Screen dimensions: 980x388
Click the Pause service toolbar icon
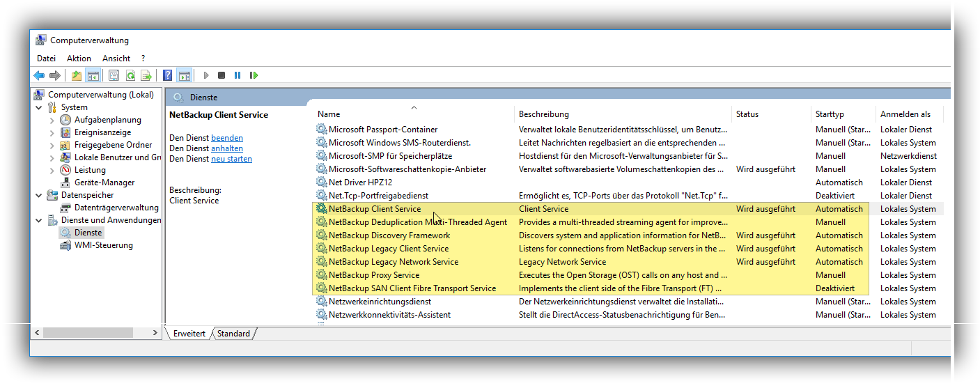tap(238, 75)
